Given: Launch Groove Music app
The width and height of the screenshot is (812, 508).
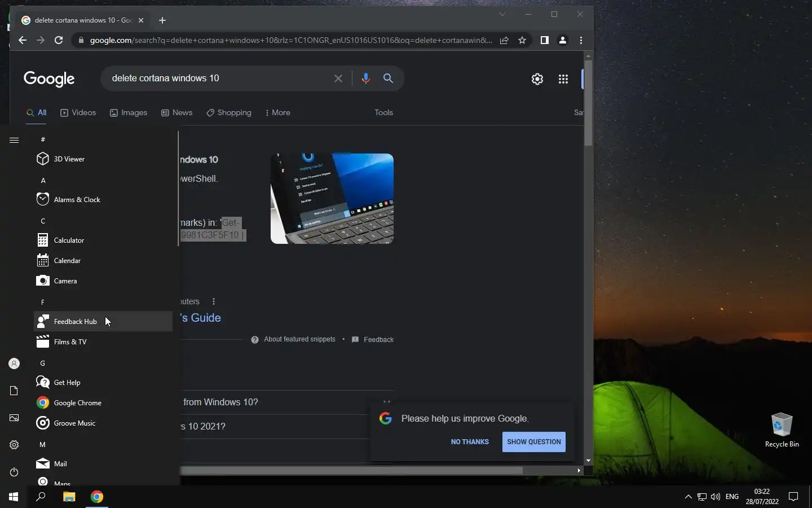Looking at the screenshot, I should click(103, 423).
